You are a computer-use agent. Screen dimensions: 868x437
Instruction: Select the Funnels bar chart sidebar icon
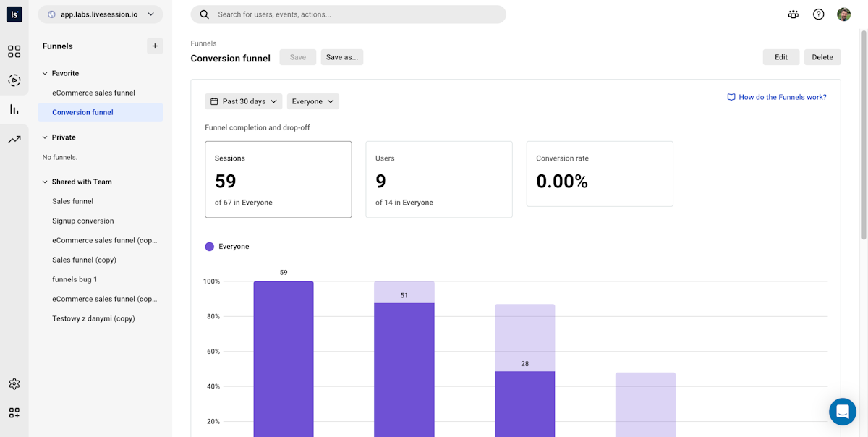point(14,109)
